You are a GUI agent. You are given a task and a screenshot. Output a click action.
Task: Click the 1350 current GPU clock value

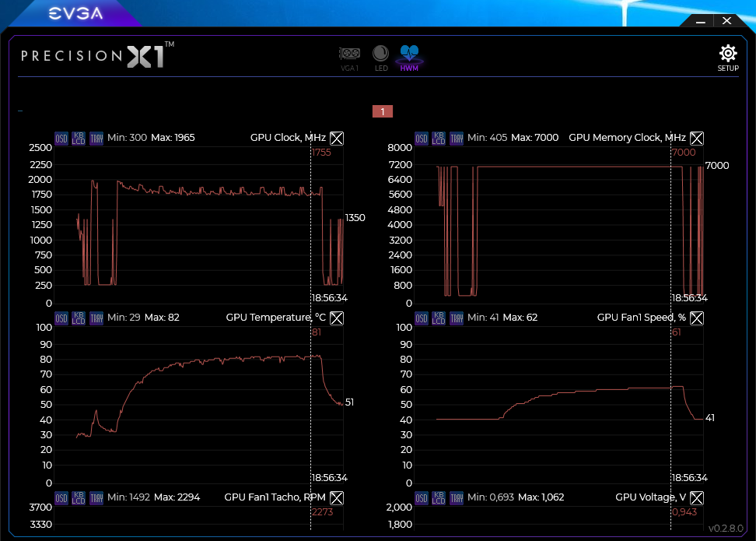pyautogui.click(x=355, y=218)
